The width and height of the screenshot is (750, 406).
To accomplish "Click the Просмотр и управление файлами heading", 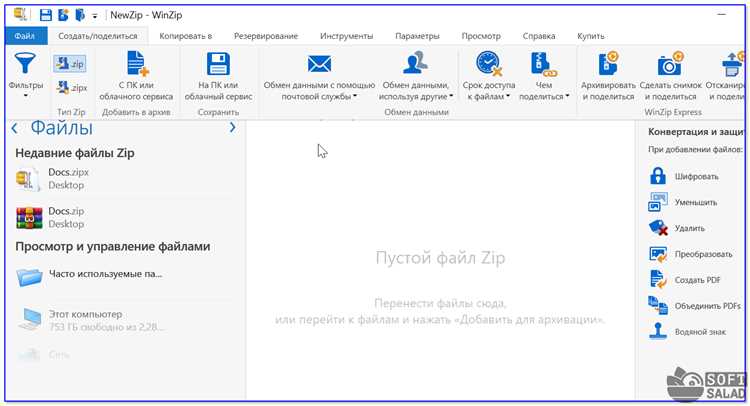I will tap(113, 246).
